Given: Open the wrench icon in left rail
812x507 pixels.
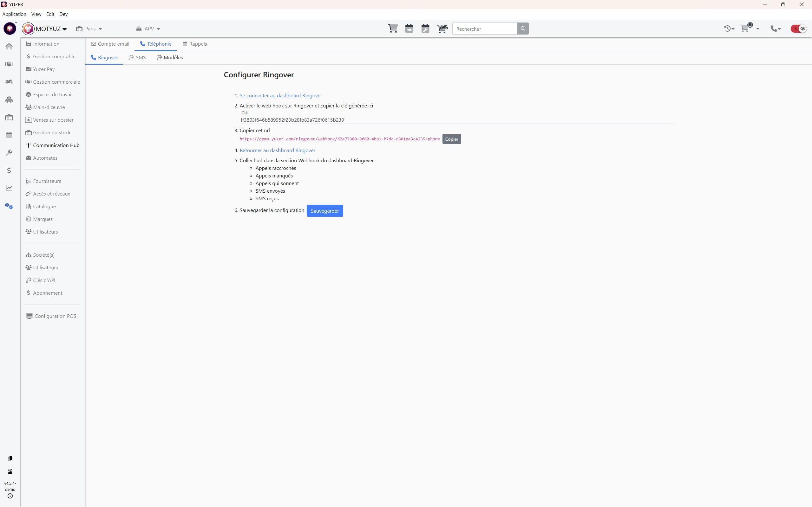Looking at the screenshot, I should (9, 152).
